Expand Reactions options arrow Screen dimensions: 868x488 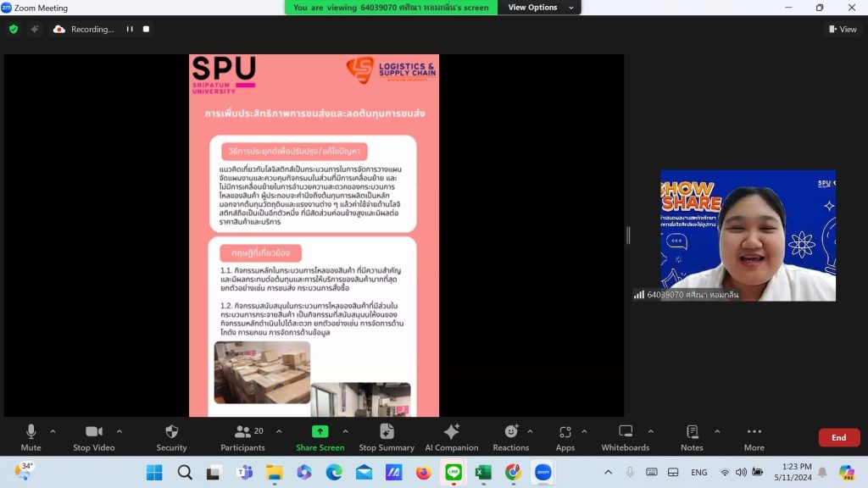530,431
